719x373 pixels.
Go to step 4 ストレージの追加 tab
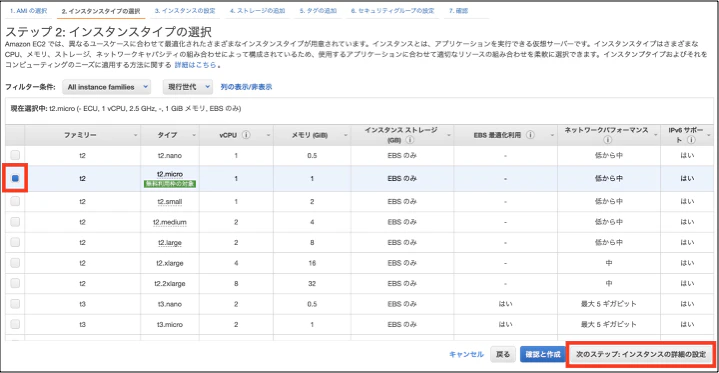tap(257, 11)
